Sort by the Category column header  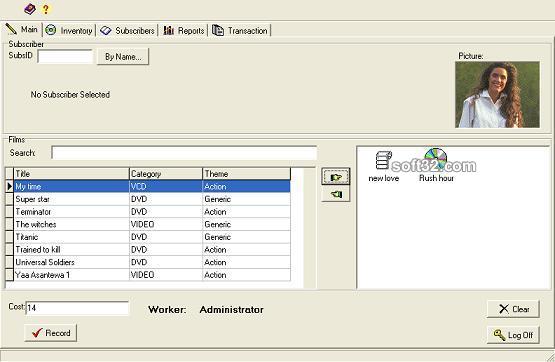coord(166,174)
